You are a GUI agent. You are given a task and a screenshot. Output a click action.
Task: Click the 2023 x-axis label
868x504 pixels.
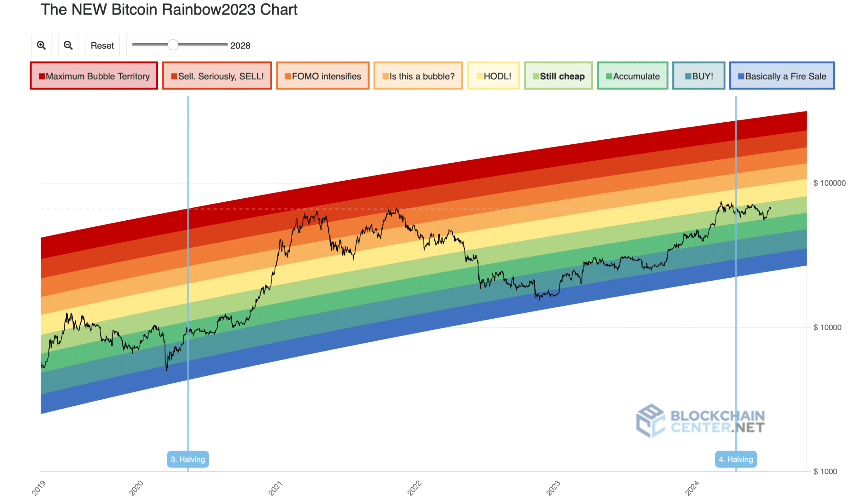553,488
